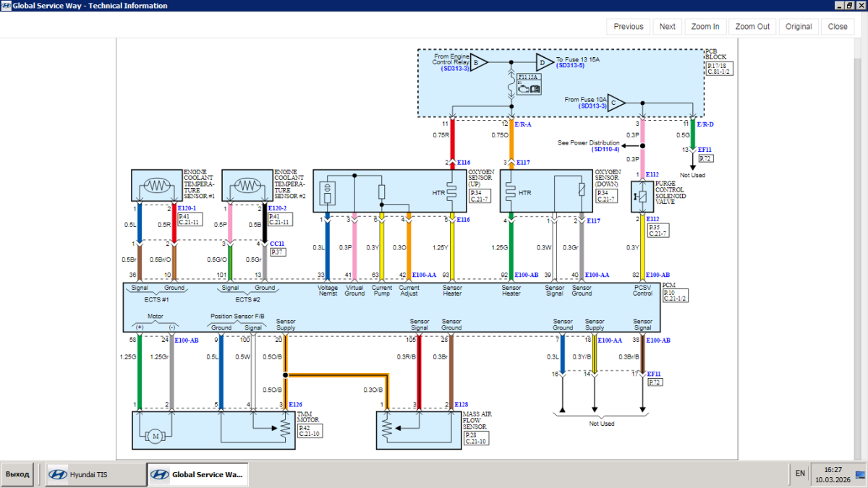The image size is (868, 488).
Task: Click the P.28 reference beside mass air flow sensor
Action: click(476, 437)
